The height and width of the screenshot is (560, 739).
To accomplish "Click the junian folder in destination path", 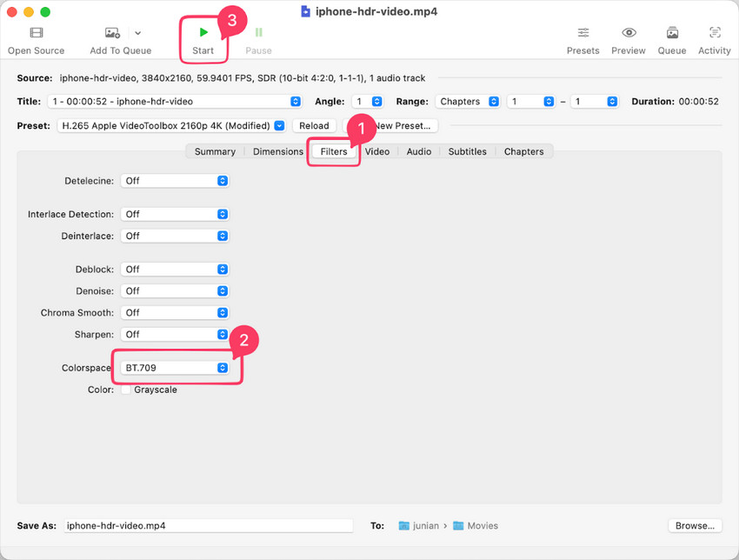I will pos(419,525).
